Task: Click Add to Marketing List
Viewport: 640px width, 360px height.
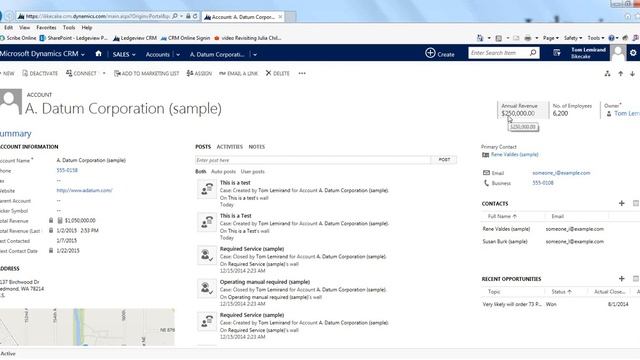Action: click(147, 73)
